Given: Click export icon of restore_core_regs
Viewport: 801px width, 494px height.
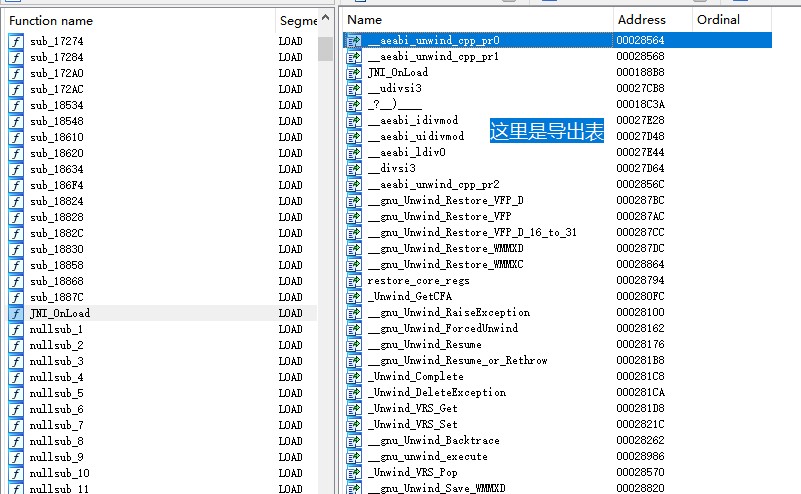Looking at the screenshot, I should 354,280.
